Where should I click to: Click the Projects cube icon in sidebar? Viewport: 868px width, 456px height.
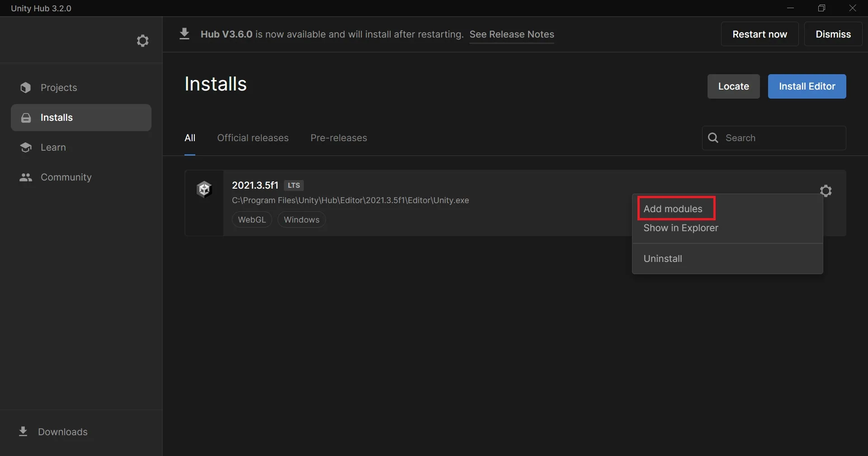click(26, 88)
